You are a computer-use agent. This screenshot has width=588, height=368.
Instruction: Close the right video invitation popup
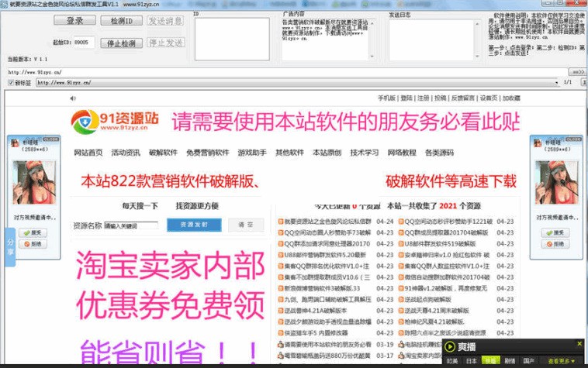tap(574, 139)
